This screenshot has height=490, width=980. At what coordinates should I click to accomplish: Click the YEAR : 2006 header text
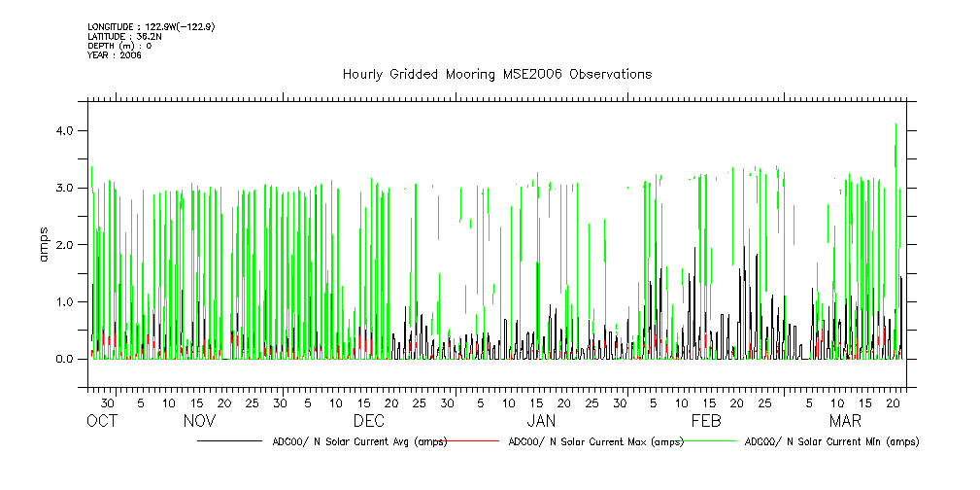click(115, 55)
